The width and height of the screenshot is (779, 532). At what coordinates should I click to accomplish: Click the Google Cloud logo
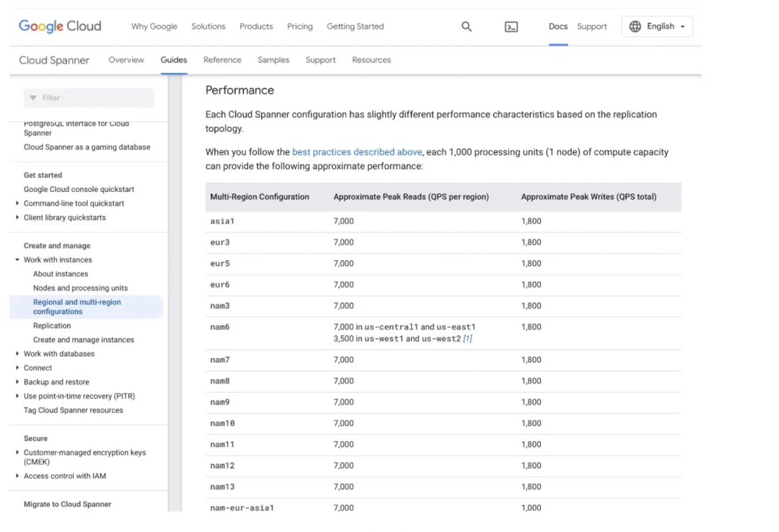(x=60, y=27)
